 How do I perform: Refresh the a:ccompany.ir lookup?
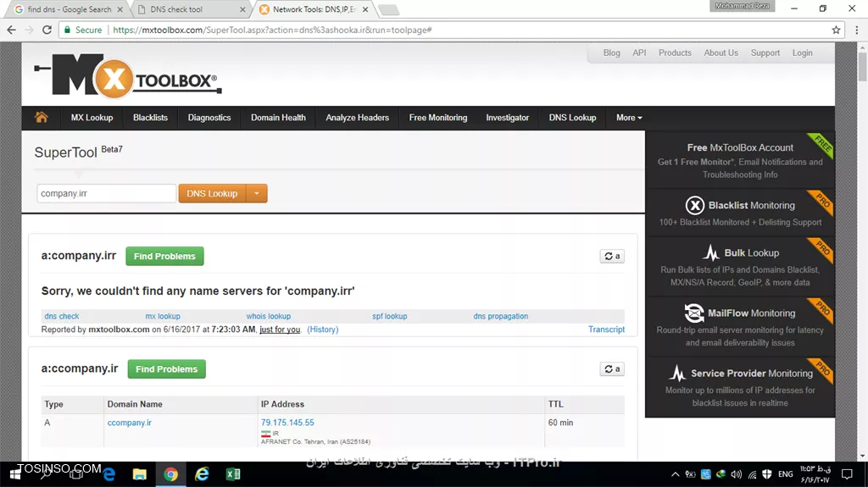click(x=612, y=369)
